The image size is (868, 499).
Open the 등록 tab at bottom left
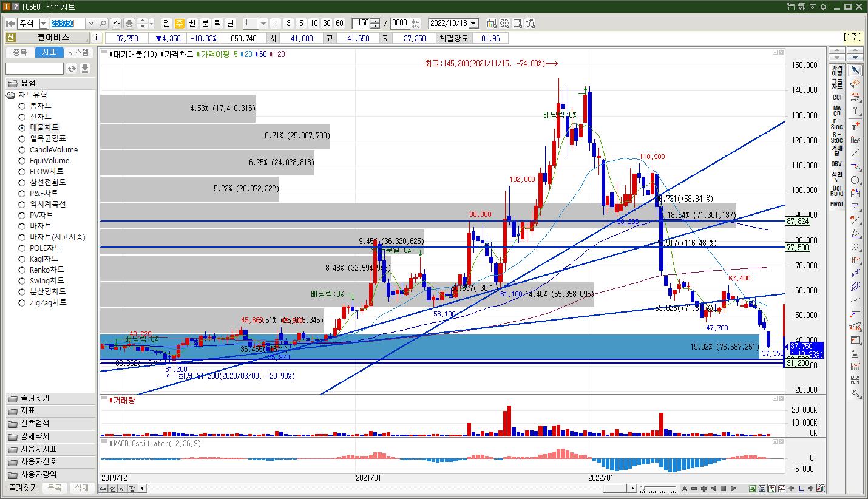[55, 487]
